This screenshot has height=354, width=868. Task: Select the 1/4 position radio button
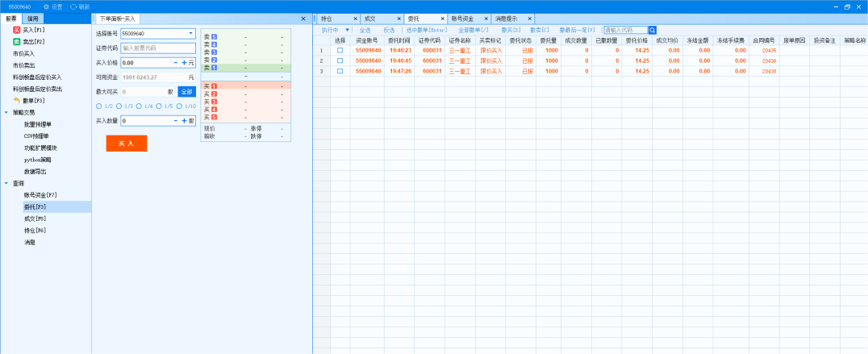[x=139, y=106]
